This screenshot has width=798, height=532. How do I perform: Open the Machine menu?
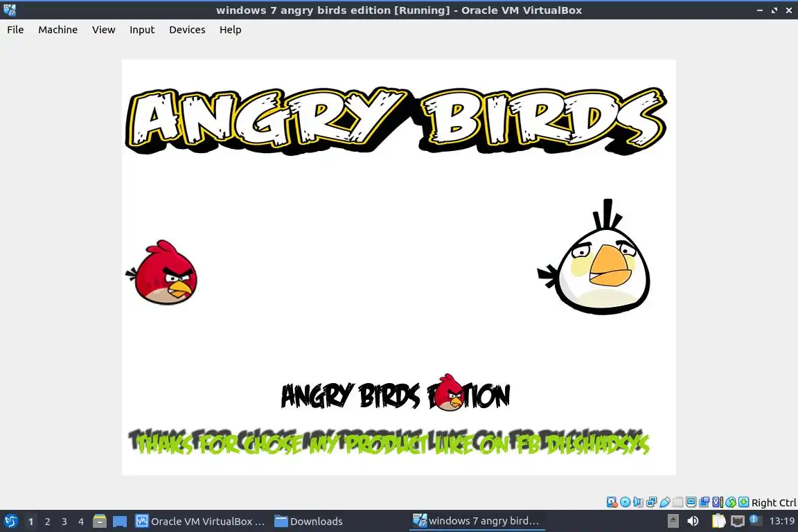click(57, 30)
